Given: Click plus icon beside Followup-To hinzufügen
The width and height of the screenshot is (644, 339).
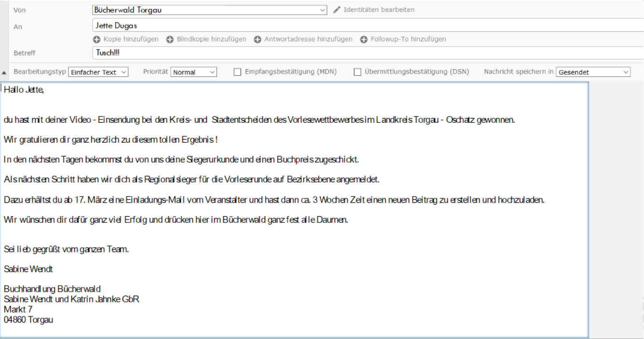Looking at the screenshot, I should pyautogui.click(x=363, y=39).
